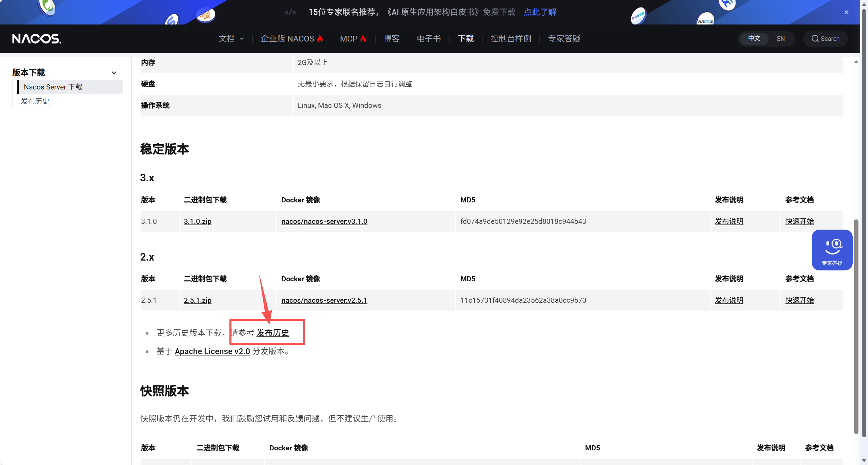Click the scrollbar up arrow
This screenshot has width=868, height=465.
tap(855, 62)
